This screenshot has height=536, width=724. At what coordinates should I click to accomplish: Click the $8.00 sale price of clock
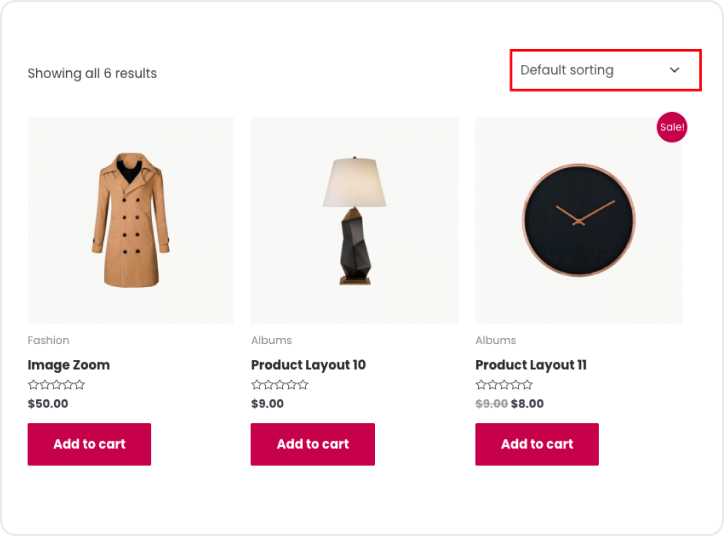[528, 404]
